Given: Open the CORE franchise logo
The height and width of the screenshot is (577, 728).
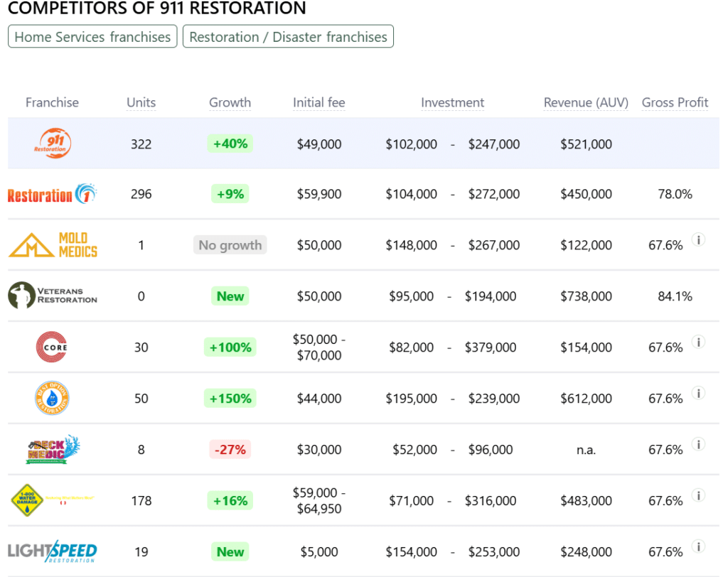Looking at the screenshot, I should coord(52,347).
